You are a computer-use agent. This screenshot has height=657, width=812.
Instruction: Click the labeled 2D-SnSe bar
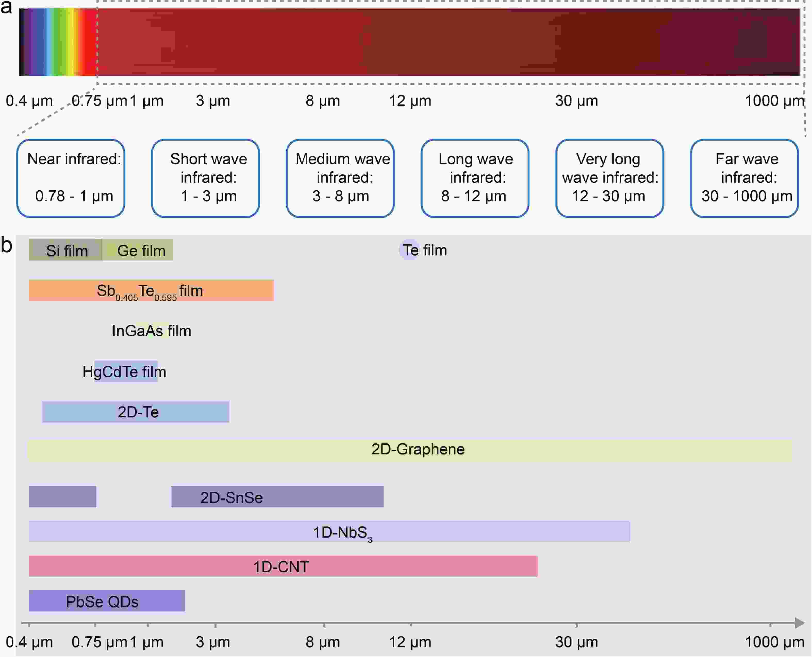[277, 497]
